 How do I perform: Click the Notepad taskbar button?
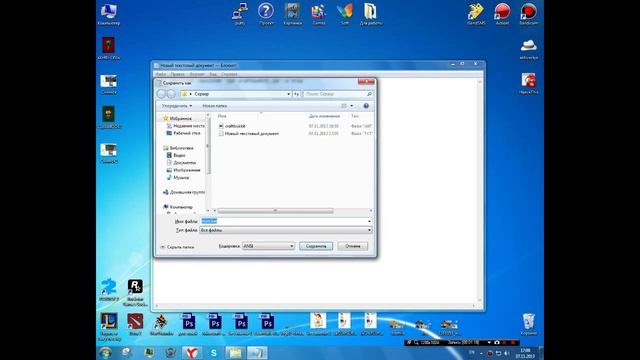(257, 353)
